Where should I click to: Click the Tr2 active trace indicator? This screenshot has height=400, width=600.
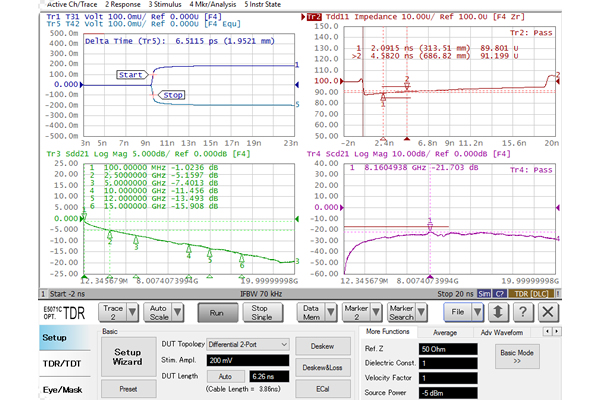tap(315, 17)
